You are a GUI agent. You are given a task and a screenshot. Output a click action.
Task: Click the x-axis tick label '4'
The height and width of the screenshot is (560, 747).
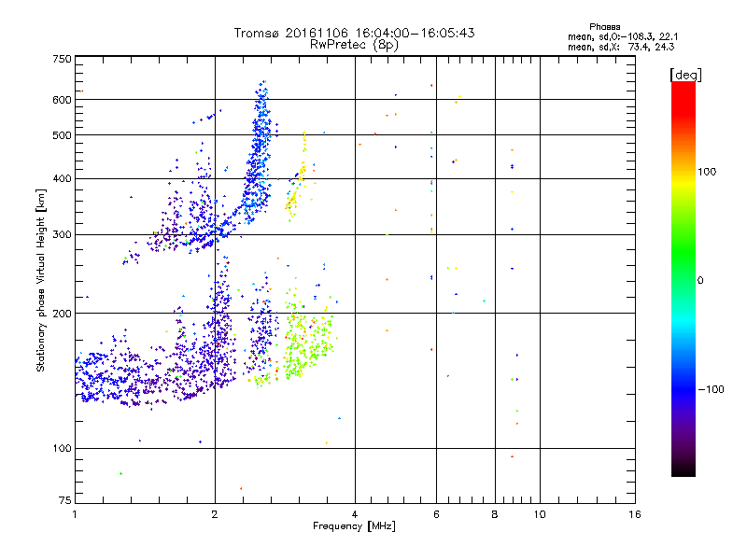(x=355, y=514)
